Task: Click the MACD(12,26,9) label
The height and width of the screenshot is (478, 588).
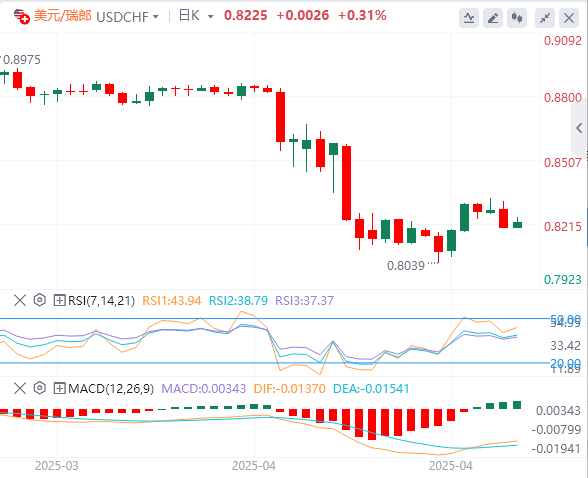Action: click(x=111, y=389)
